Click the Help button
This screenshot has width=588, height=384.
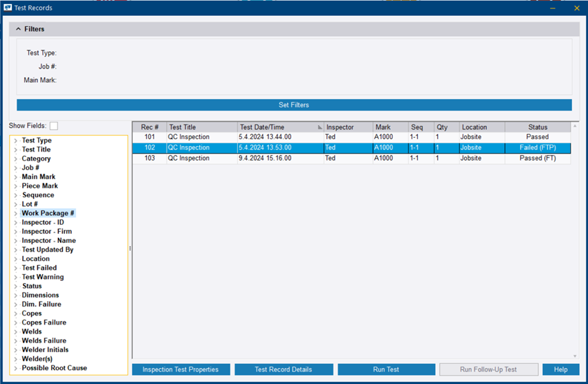pyautogui.click(x=560, y=369)
